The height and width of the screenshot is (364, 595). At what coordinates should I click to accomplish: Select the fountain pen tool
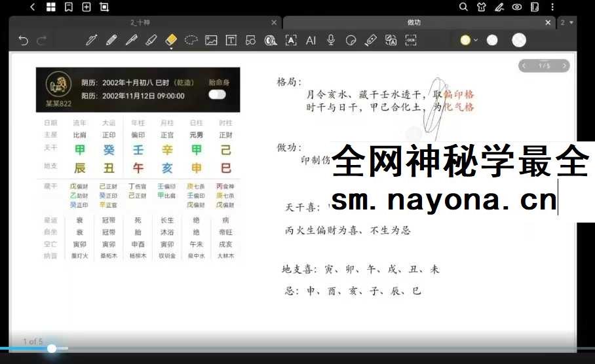[91, 40]
